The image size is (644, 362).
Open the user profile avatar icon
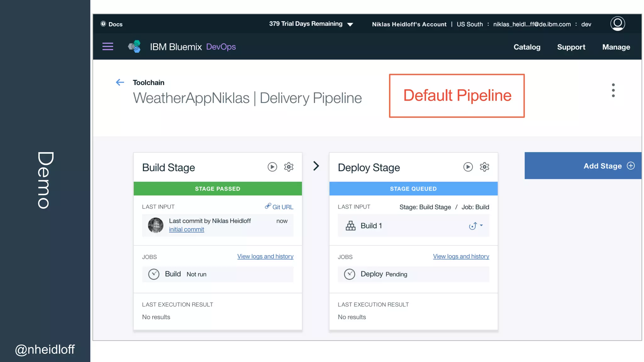point(618,24)
